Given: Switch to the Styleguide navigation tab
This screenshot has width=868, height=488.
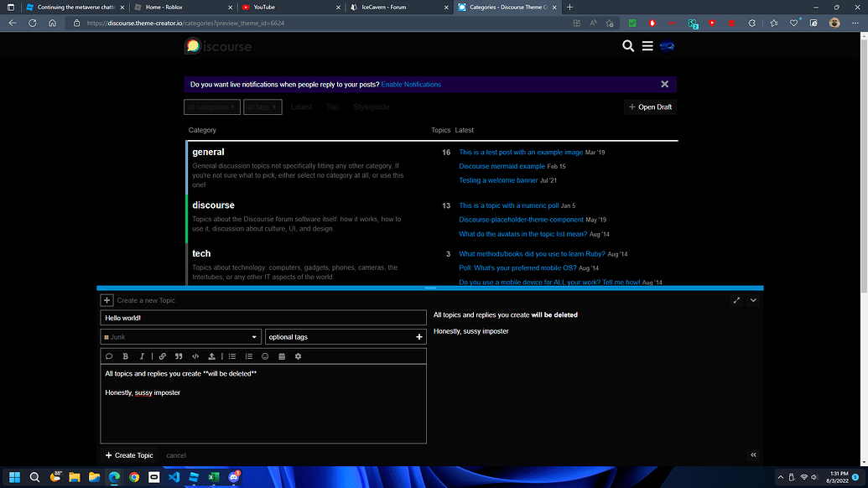Looking at the screenshot, I should coord(371,107).
